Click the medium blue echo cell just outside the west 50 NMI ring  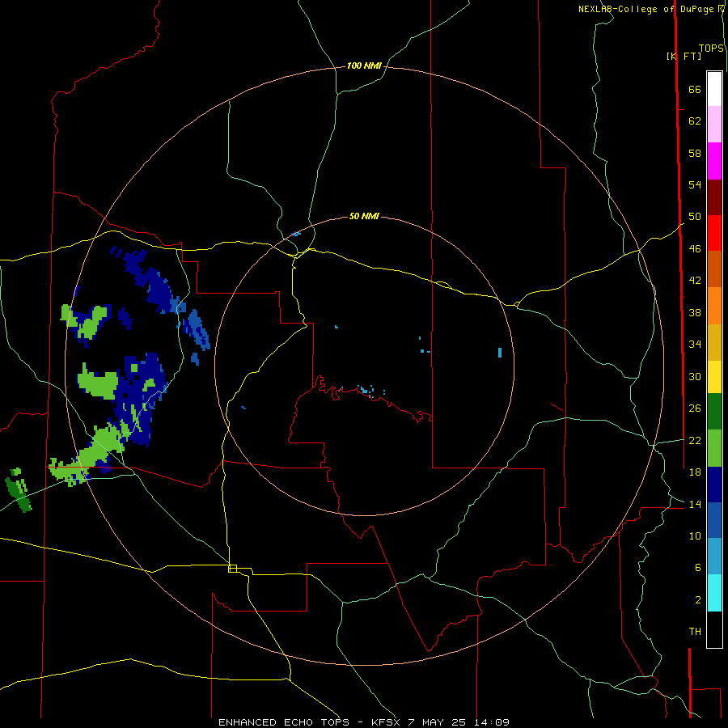[197, 330]
